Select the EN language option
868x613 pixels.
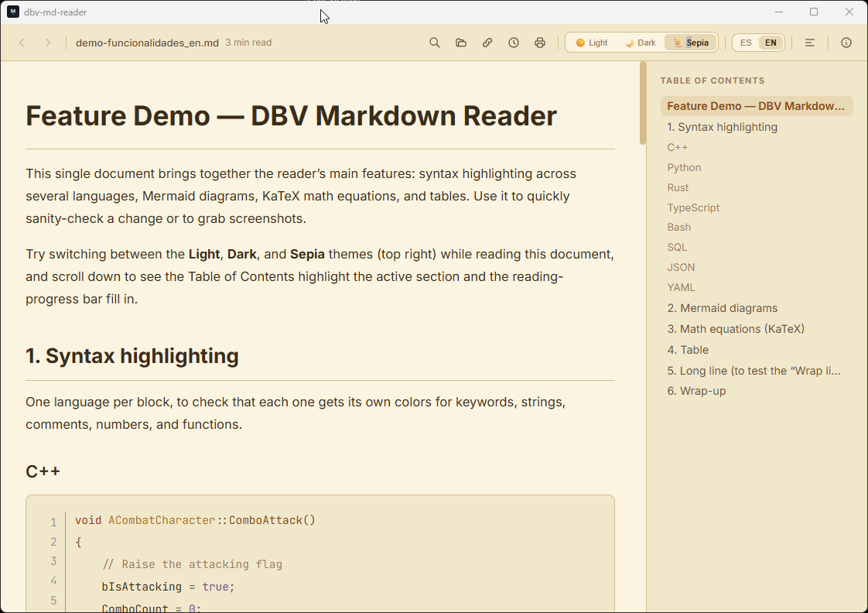(771, 43)
